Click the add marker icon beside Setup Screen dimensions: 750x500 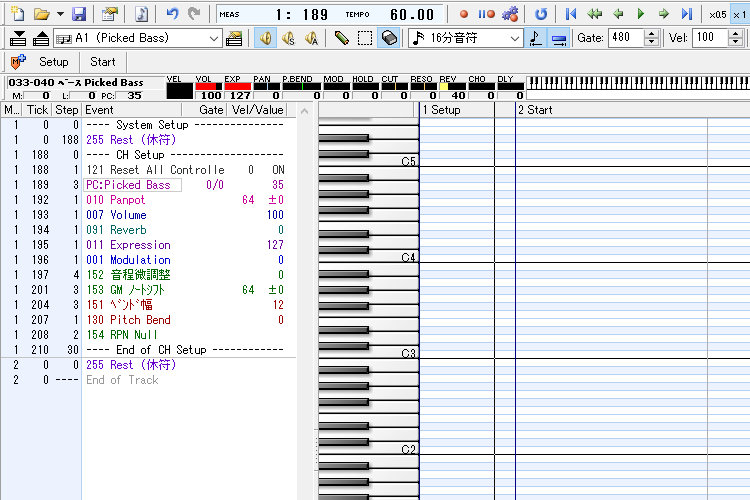pos(17,62)
